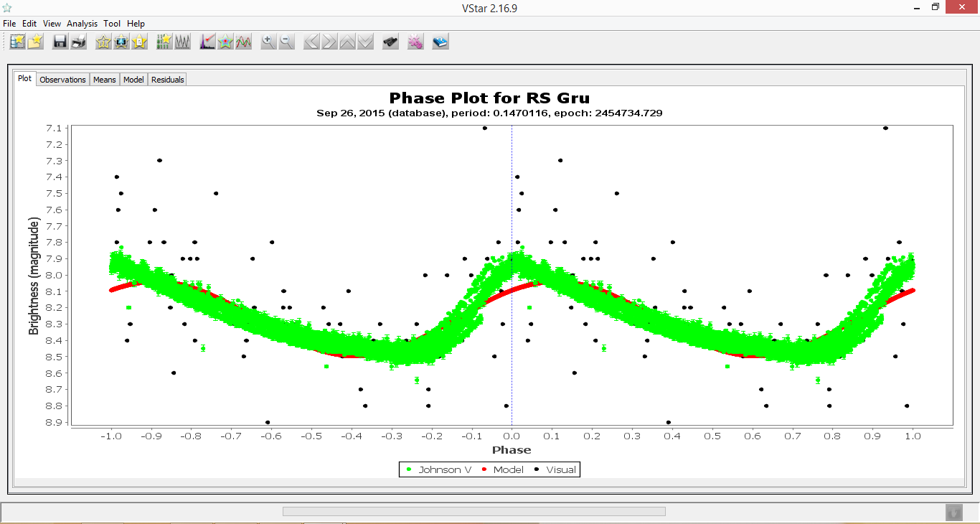Open the Analysis menu
This screenshot has height=524, width=980.
82,24
